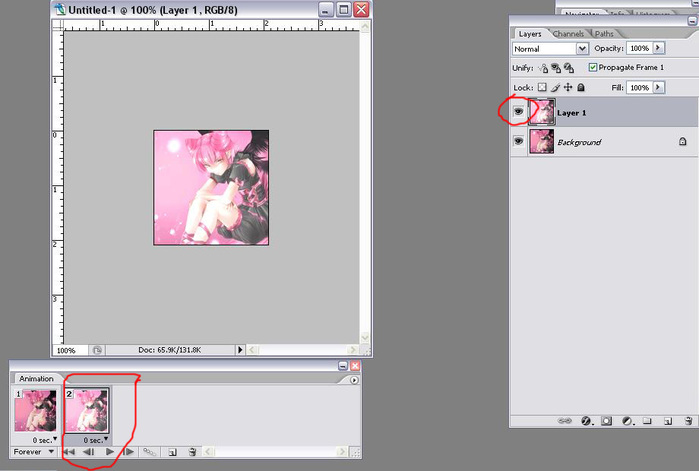This screenshot has height=471, width=699.
Task: Click the Background layer lock icon
Action: click(683, 142)
